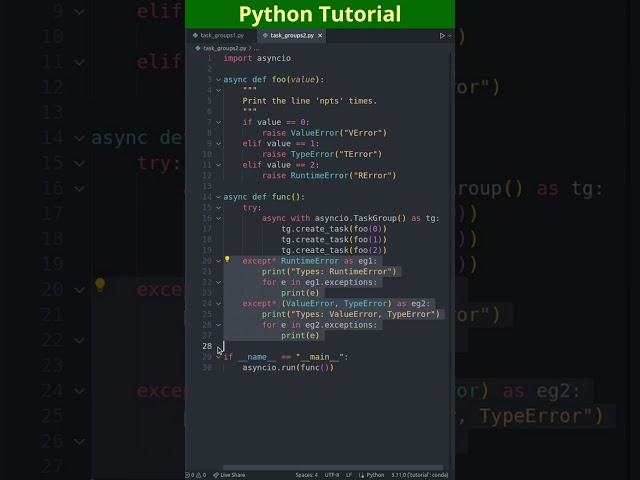640x480 pixels.
Task: Open the run options dropdown arrow beside play
Action: coord(449,36)
